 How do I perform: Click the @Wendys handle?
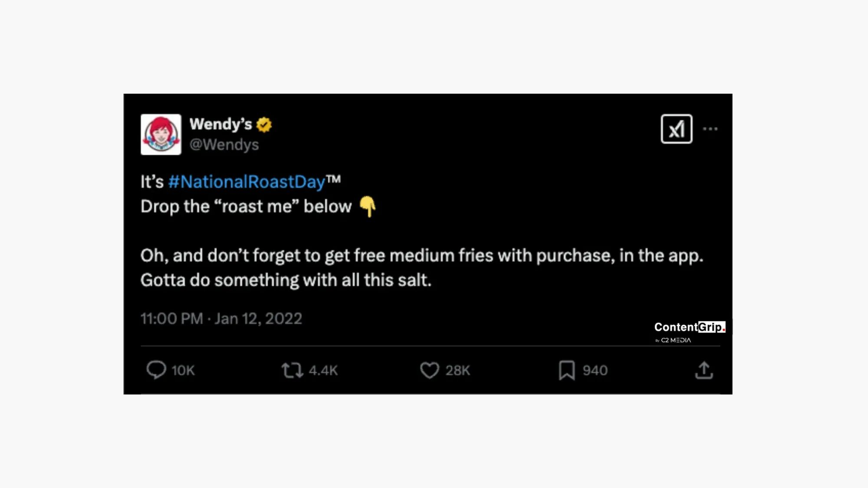point(224,145)
